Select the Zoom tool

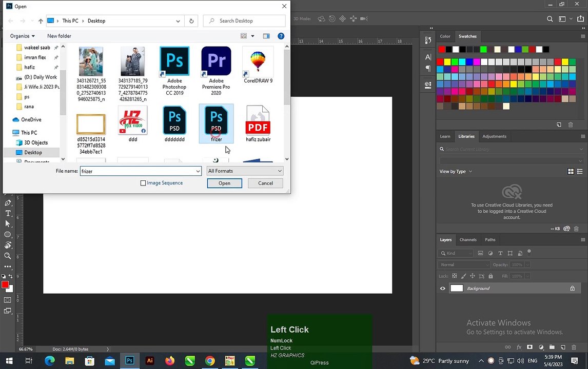coord(8,256)
